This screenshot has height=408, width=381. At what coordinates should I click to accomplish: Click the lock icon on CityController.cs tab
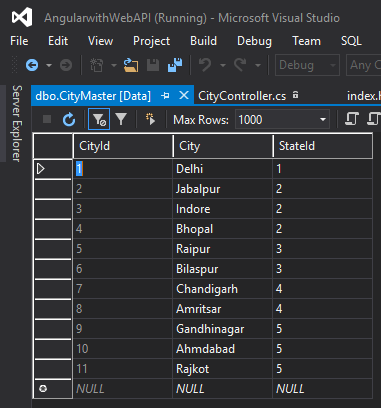click(x=295, y=95)
